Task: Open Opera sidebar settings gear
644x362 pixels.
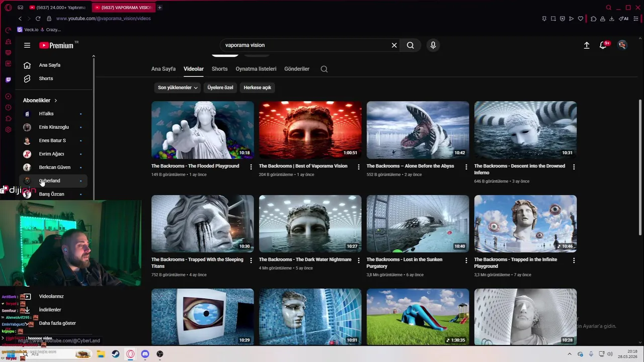Action: (x=8, y=130)
